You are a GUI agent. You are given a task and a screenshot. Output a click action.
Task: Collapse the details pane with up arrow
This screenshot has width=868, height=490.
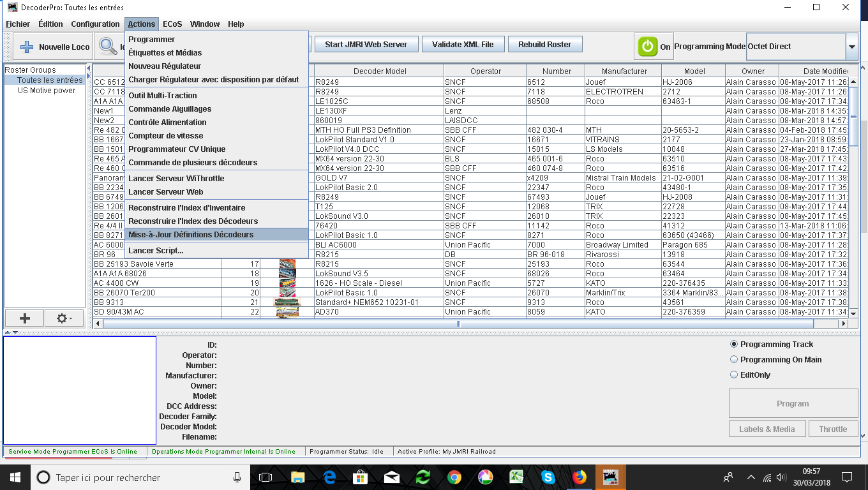8,332
